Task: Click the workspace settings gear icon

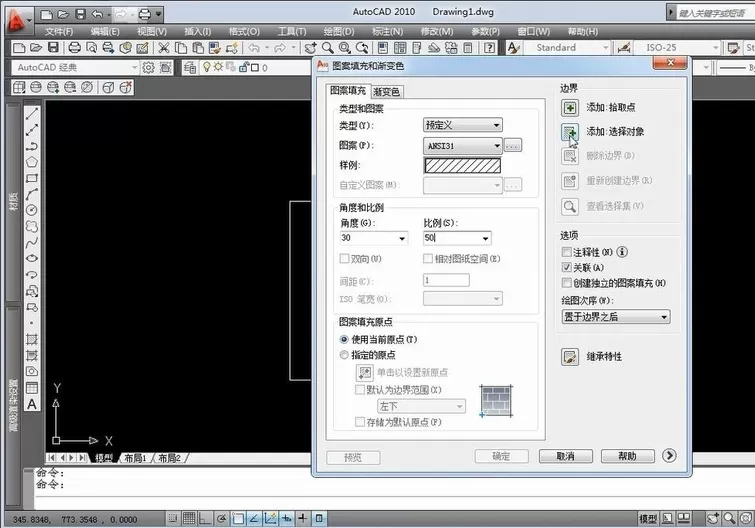Action: tap(148, 68)
